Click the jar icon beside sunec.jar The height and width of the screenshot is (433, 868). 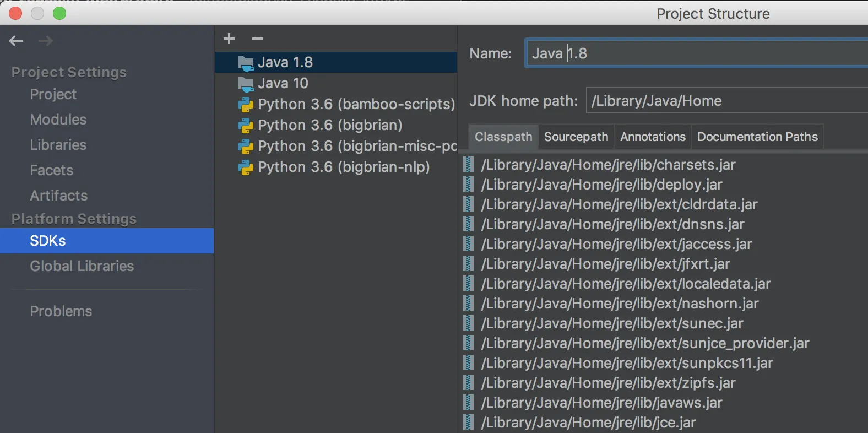[468, 323]
